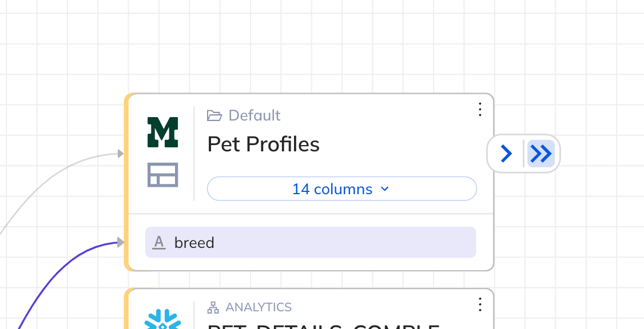Open the ANALYTICS card three-dot menu
Viewport: 644px width, 329px height.
click(x=480, y=304)
